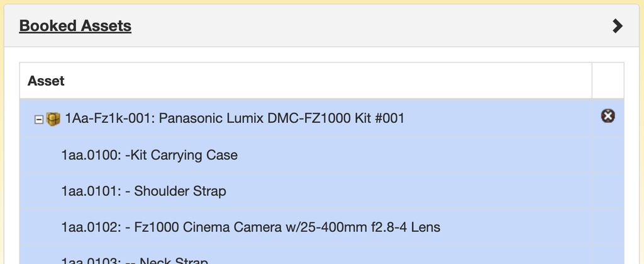Remove the Panasonic Lumix kit from booking
The width and height of the screenshot is (644, 264).
[608, 116]
